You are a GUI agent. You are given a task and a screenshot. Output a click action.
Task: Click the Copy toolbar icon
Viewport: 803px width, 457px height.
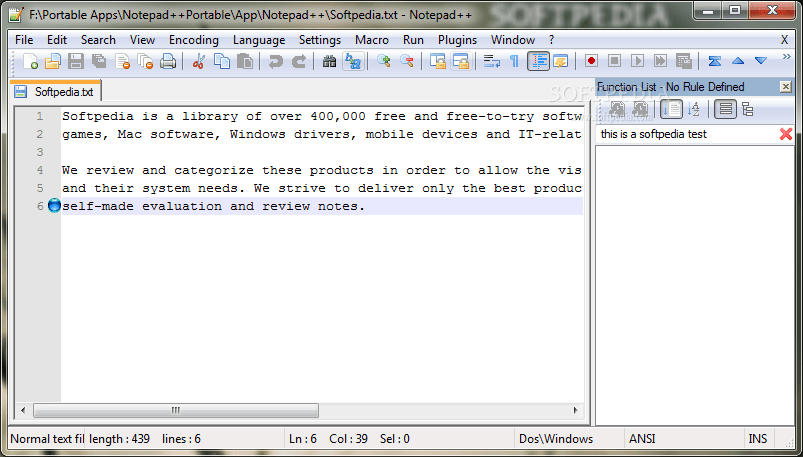click(222, 61)
